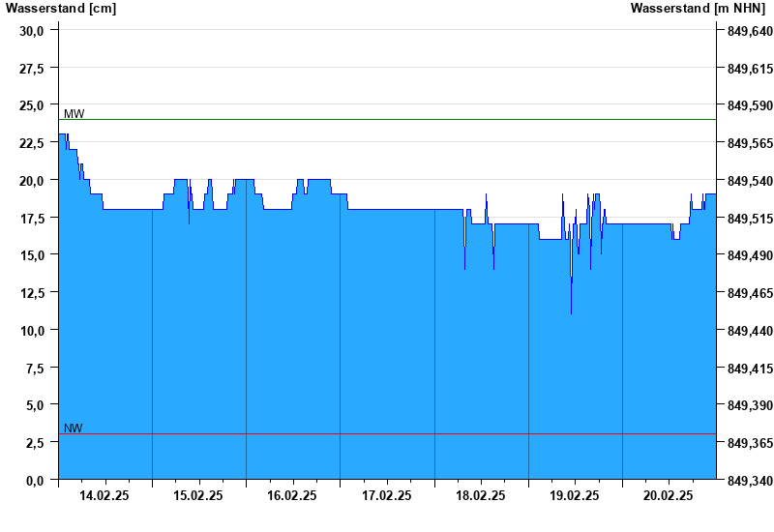Click the 0,0 left axis value
The image size is (774, 532).
click(x=34, y=480)
